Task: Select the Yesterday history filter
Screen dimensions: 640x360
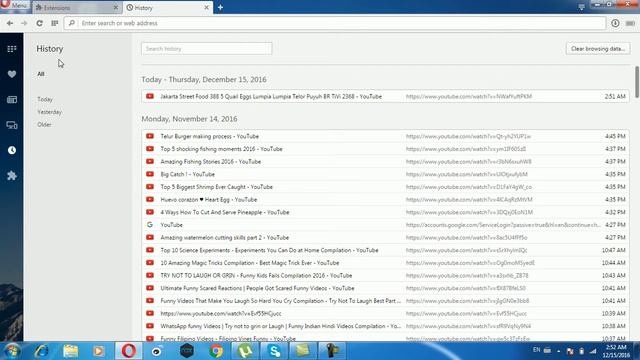Action: [49, 112]
